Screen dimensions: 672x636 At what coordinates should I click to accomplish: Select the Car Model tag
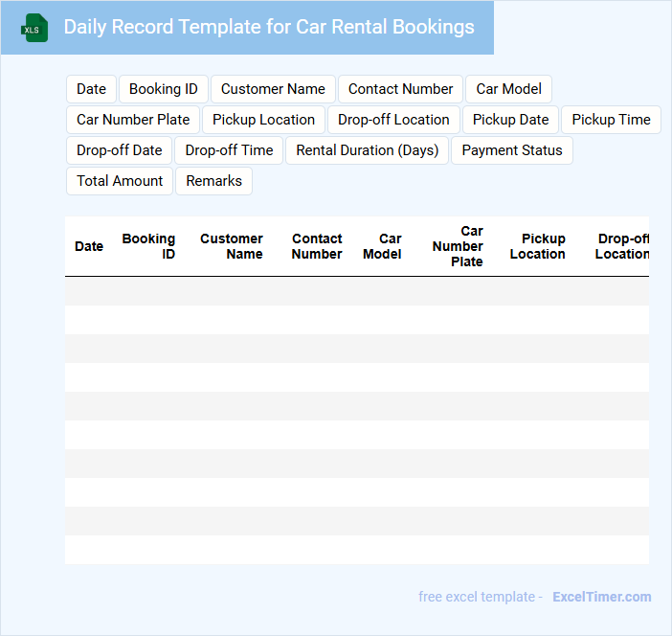pyautogui.click(x=508, y=89)
